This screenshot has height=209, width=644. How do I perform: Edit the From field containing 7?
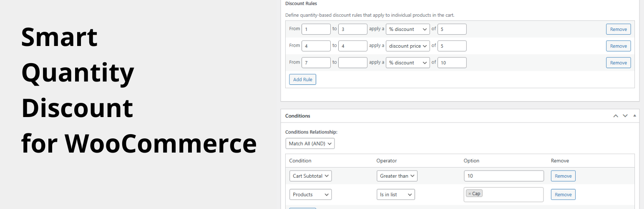pyautogui.click(x=316, y=63)
